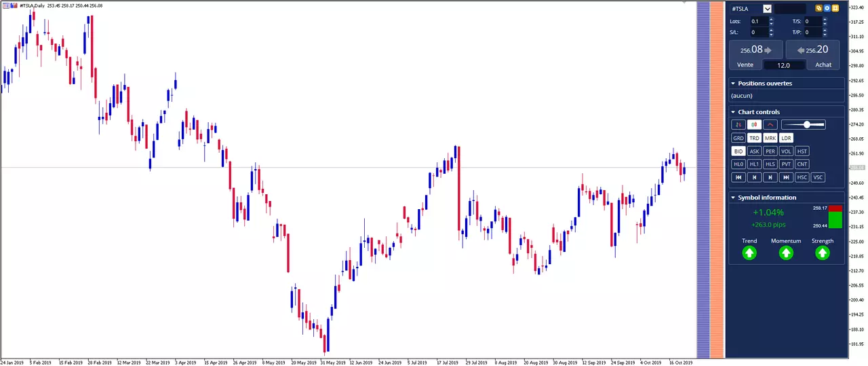Click the T/P value field
Image resolution: width=868 pixels, height=366 pixels.
[813, 33]
